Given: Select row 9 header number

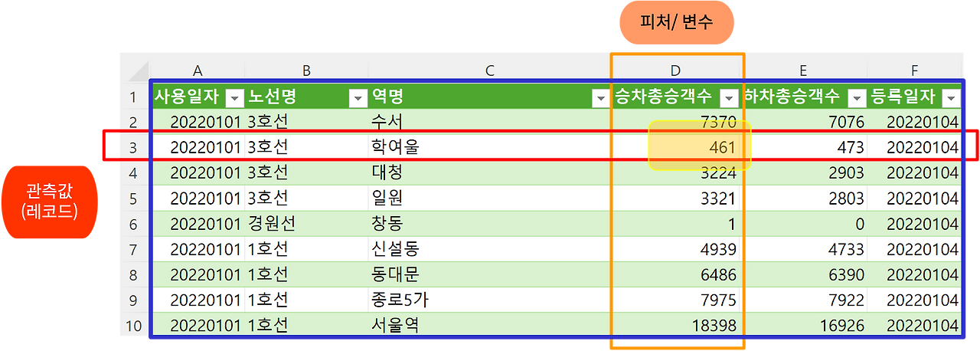Looking at the screenshot, I should pyautogui.click(x=133, y=300).
